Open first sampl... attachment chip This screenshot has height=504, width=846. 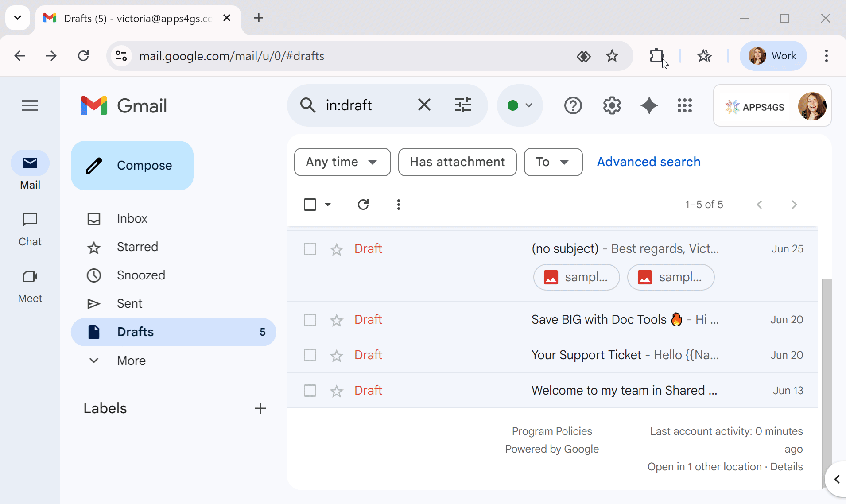pyautogui.click(x=576, y=278)
